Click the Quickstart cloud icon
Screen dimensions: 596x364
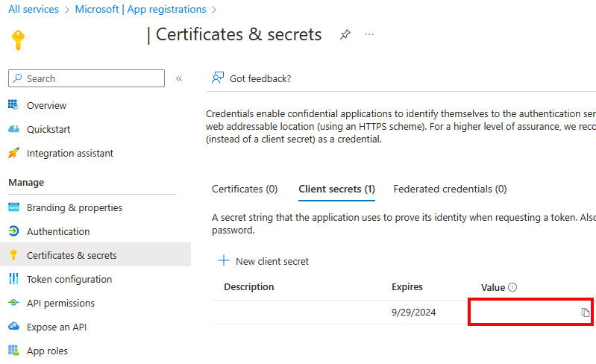pos(13,129)
